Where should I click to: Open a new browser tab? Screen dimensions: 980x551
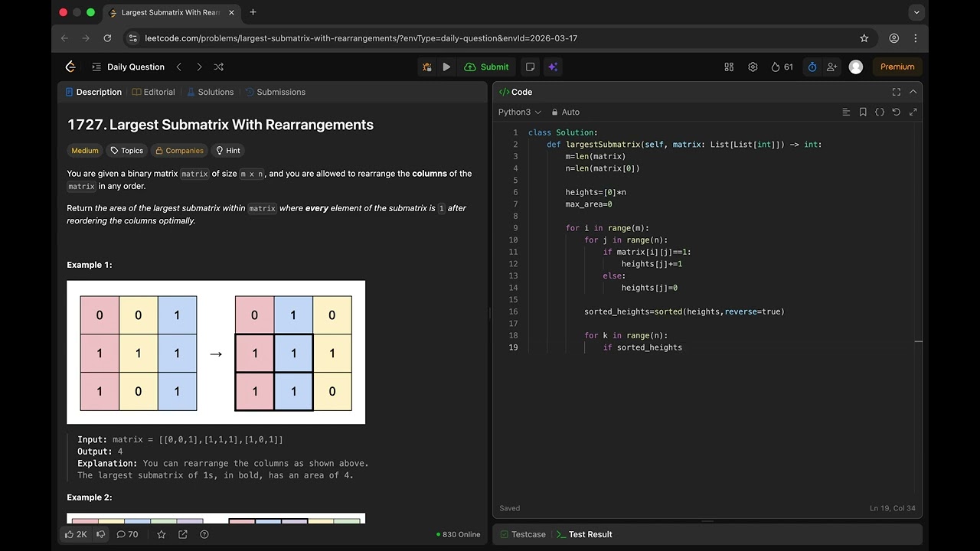coord(253,12)
